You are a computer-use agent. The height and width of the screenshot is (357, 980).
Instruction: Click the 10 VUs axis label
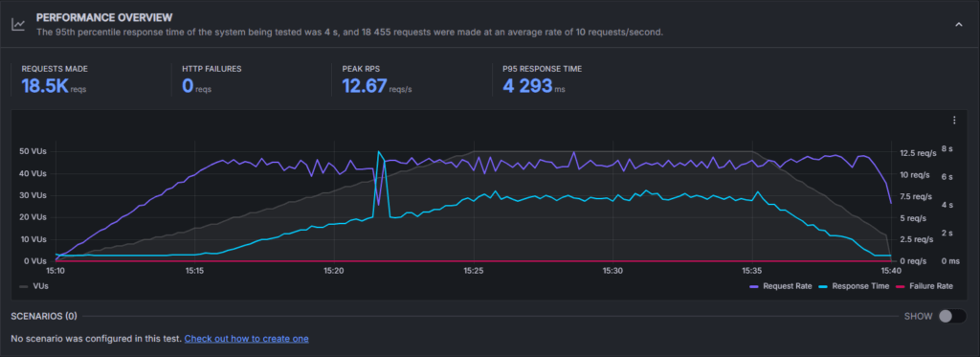pos(33,239)
